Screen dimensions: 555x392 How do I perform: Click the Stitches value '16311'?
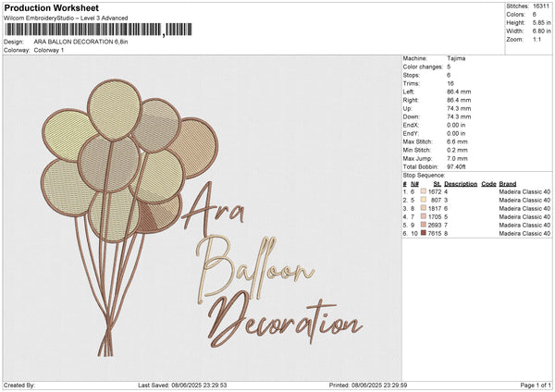(x=541, y=6)
